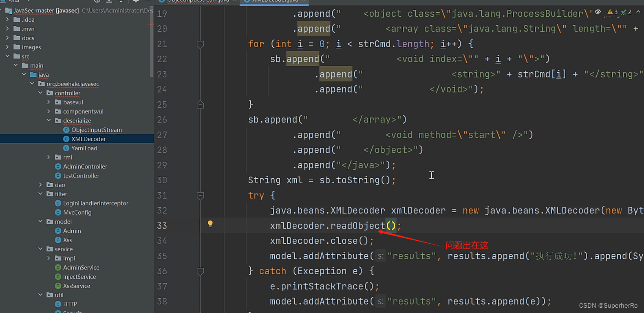This screenshot has height=313, width=644.
Task: Click the intention lightbulb on line 33
Action: [210, 224]
